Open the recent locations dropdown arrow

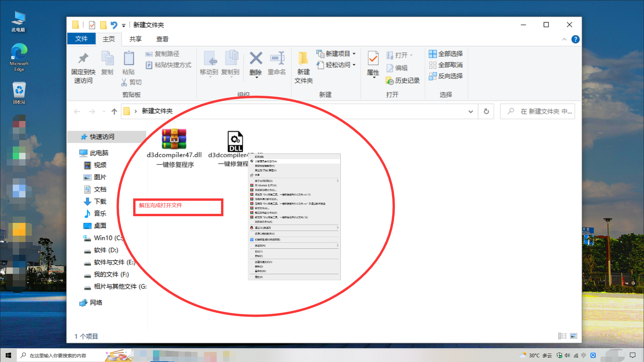click(x=104, y=111)
